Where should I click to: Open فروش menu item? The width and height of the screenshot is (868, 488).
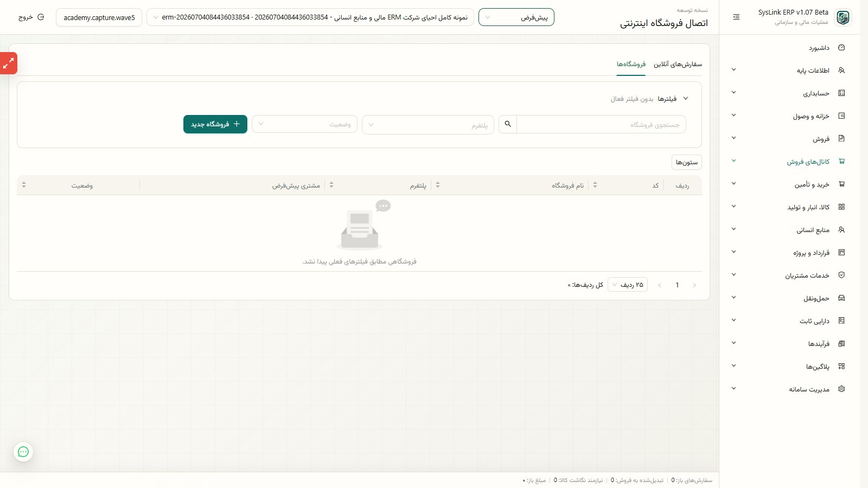pos(789,139)
